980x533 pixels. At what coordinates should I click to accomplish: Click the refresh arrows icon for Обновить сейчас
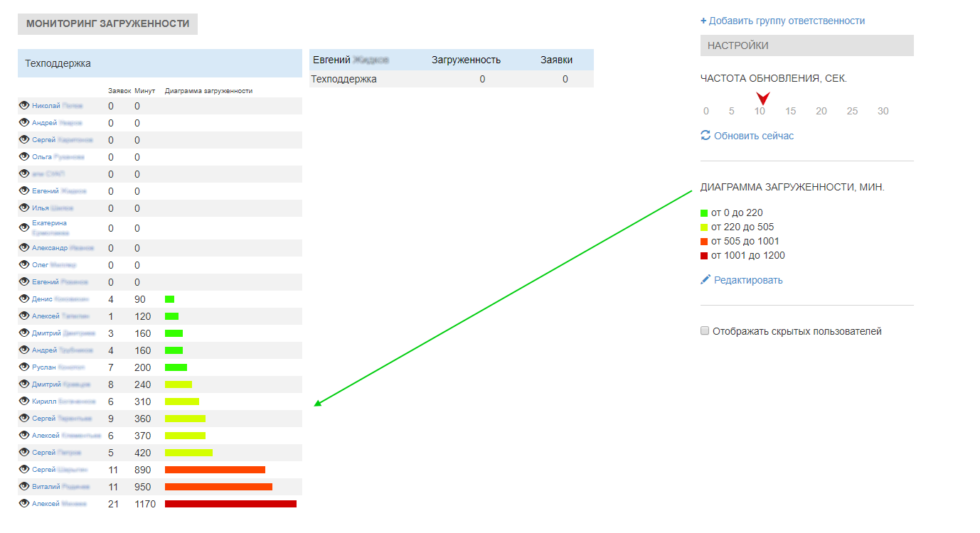(705, 135)
